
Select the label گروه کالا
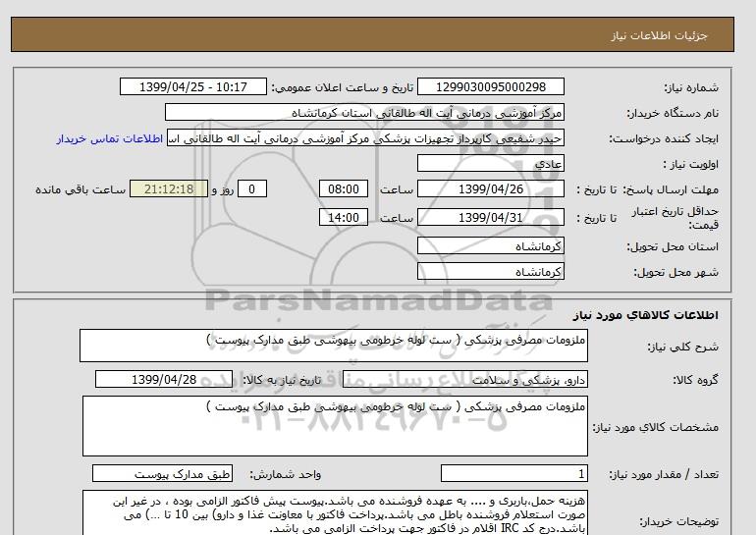coord(695,380)
